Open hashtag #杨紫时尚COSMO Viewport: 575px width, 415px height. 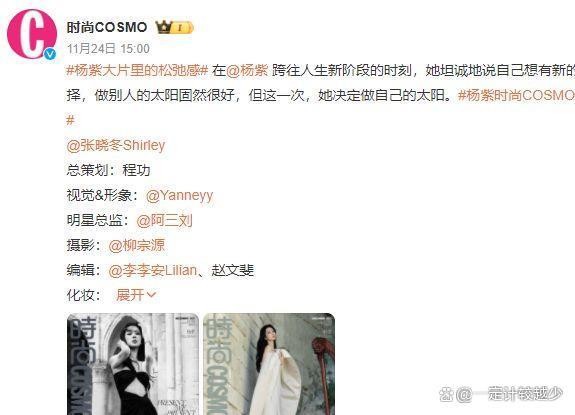point(516,95)
